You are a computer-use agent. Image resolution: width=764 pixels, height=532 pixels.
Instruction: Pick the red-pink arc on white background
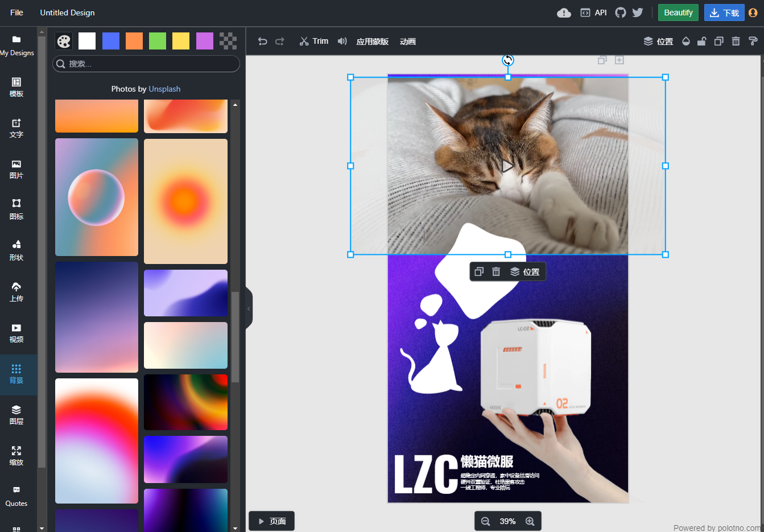97,441
